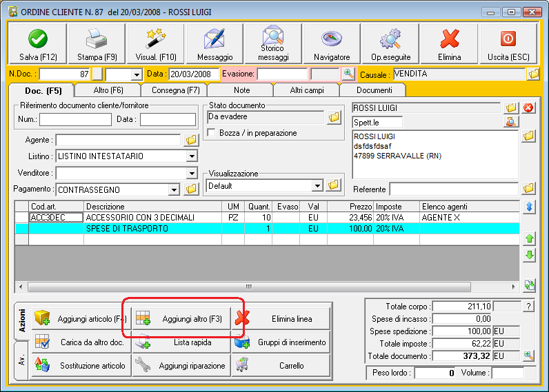Click the blue up-down arrow grid icon

click(530, 207)
